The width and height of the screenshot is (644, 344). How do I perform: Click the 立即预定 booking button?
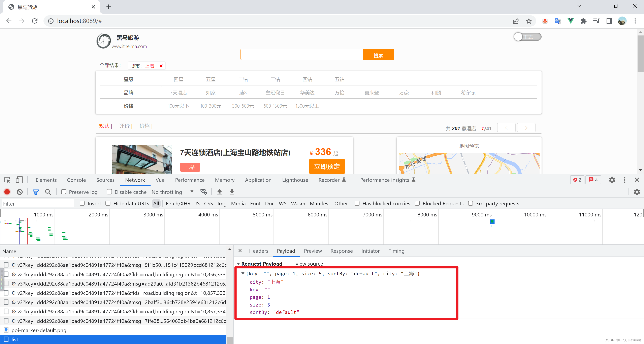click(x=327, y=166)
